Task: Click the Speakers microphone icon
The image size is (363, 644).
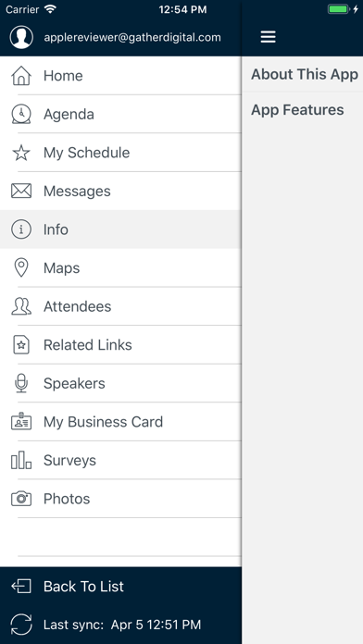Action: click(x=21, y=383)
